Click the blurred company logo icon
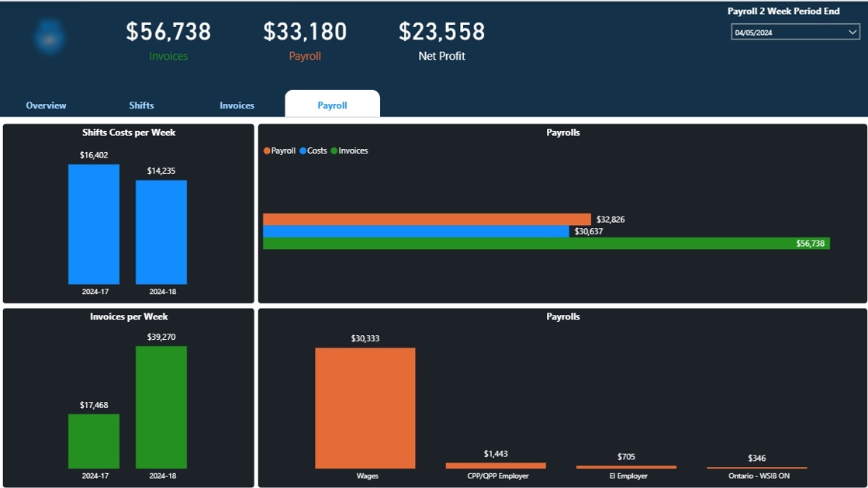Screen dimensions: 868x488 tap(50, 37)
